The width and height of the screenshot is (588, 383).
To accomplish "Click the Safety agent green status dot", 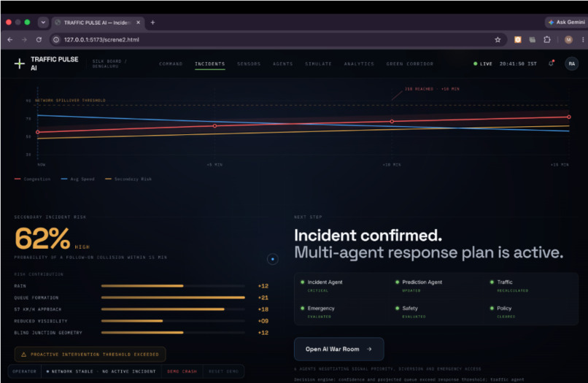I will pos(397,309).
